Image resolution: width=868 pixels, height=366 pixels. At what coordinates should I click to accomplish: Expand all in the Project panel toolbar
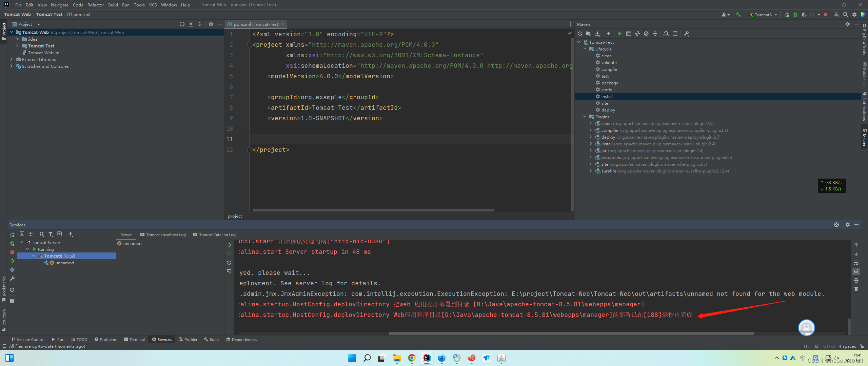click(x=191, y=24)
